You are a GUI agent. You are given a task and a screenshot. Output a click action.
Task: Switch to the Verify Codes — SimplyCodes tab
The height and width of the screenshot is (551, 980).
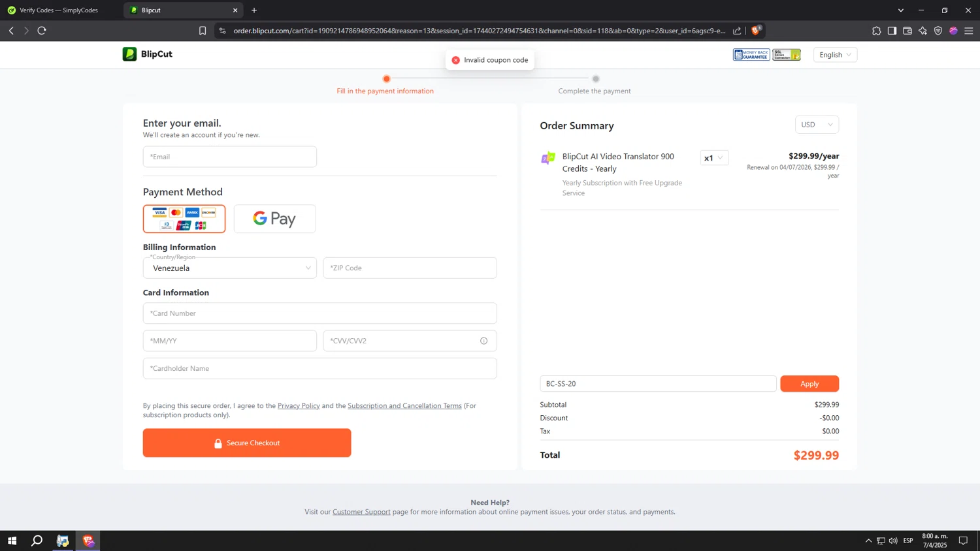[x=59, y=10]
